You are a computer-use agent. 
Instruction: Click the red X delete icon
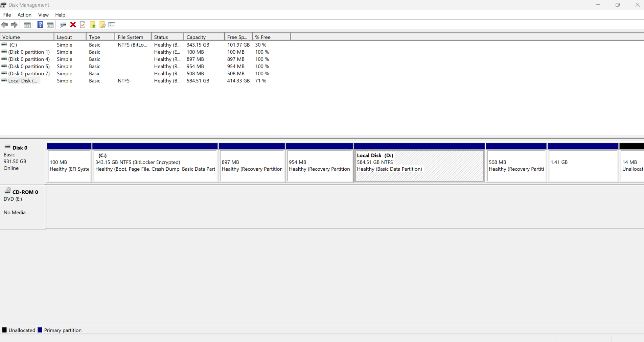coord(73,25)
